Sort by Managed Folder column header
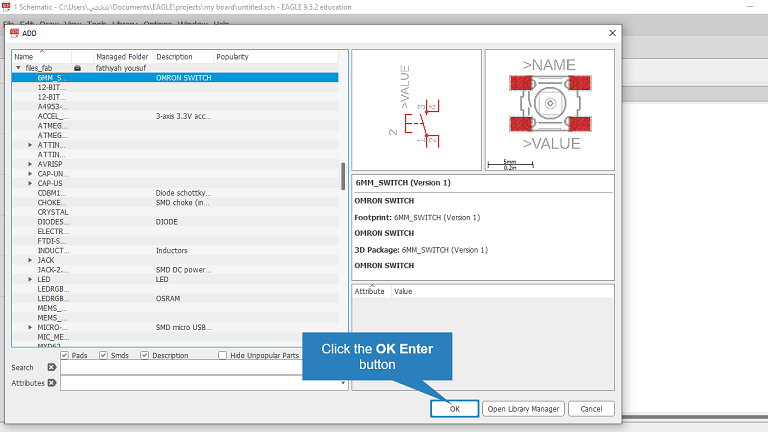This screenshot has width=768, height=432. (122, 57)
